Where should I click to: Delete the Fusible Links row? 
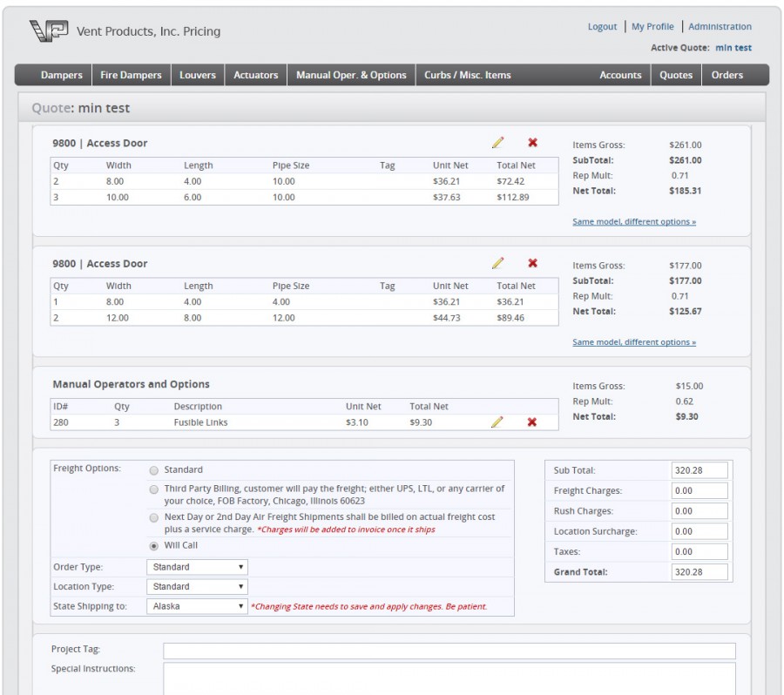pyautogui.click(x=532, y=422)
